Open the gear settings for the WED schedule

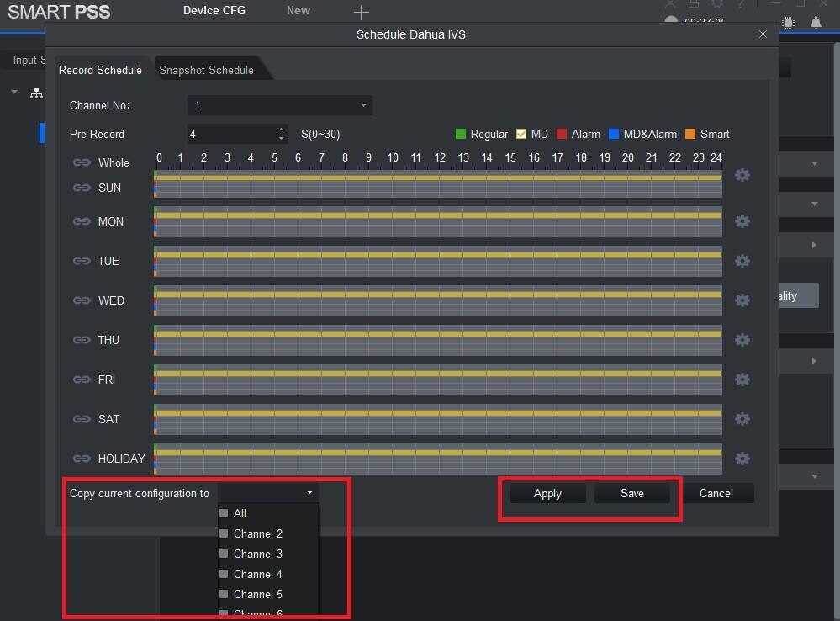(742, 300)
